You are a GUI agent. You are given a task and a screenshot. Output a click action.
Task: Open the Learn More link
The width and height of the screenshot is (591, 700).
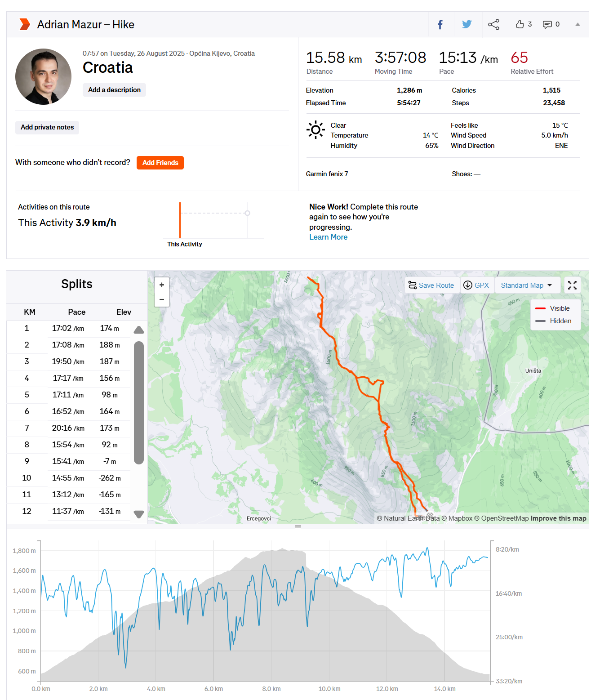[328, 237]
